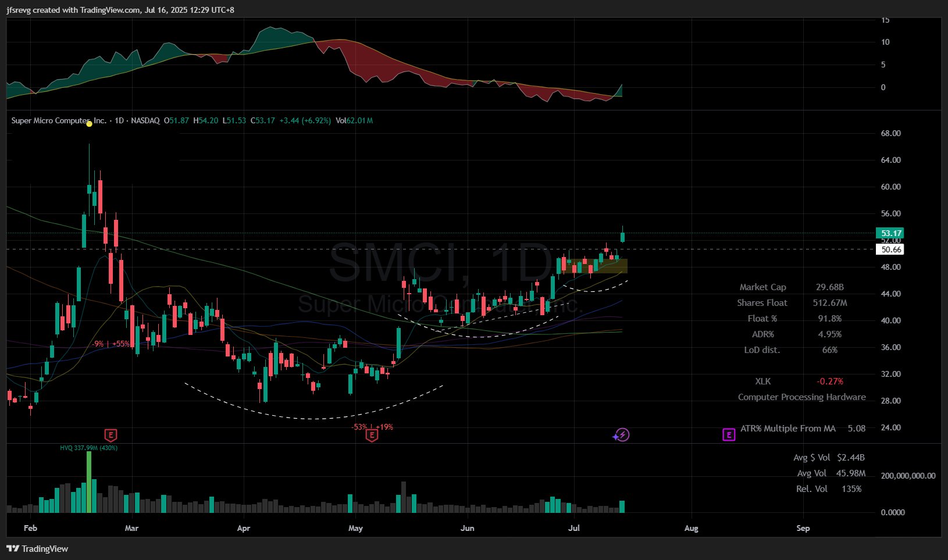Click the 60.00 price axis label
The height and width of the screenshot is (560, 948).
[890, 187]
